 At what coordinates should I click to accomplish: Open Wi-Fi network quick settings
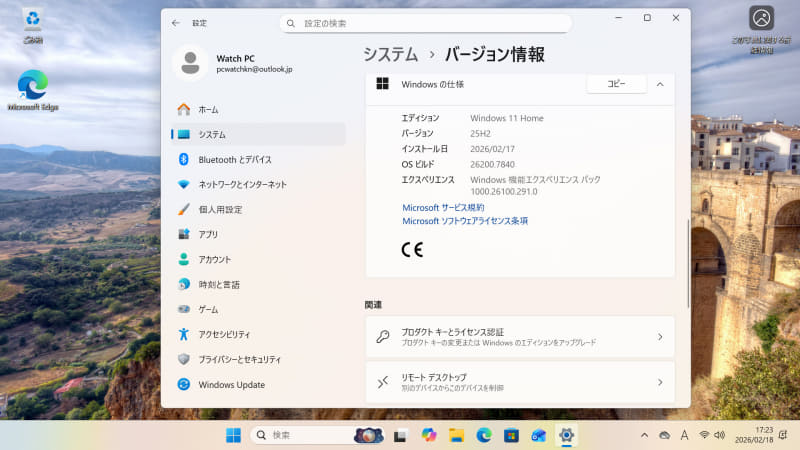(x=704, y=435)
